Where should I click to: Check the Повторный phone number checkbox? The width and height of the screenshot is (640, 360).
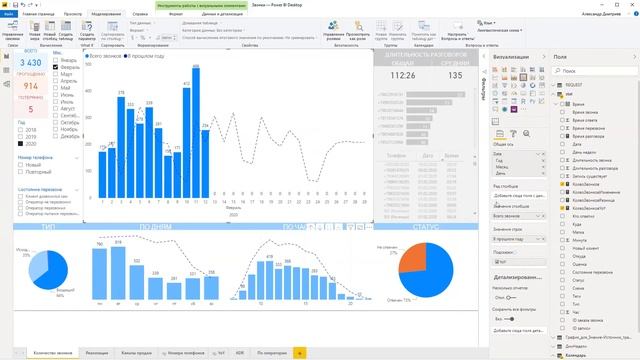[x=20, y=172]
